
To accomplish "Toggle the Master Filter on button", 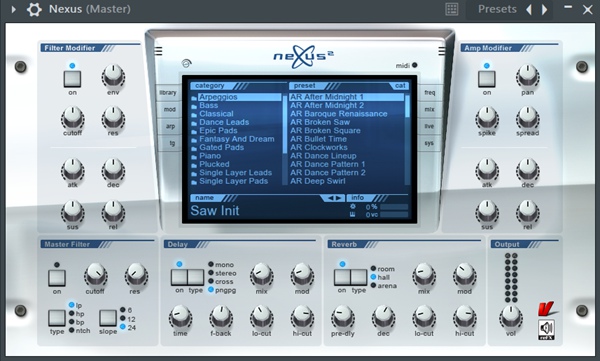I will tap(57, 278).
